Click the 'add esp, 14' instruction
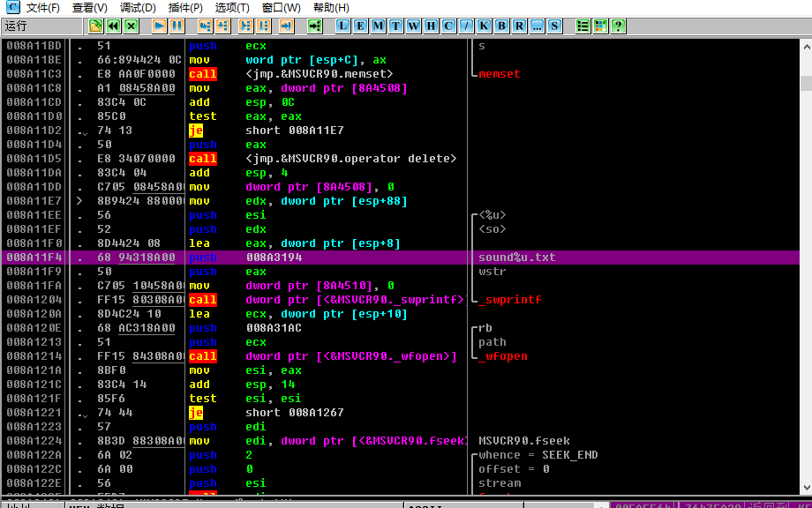 tap(242, 385)
